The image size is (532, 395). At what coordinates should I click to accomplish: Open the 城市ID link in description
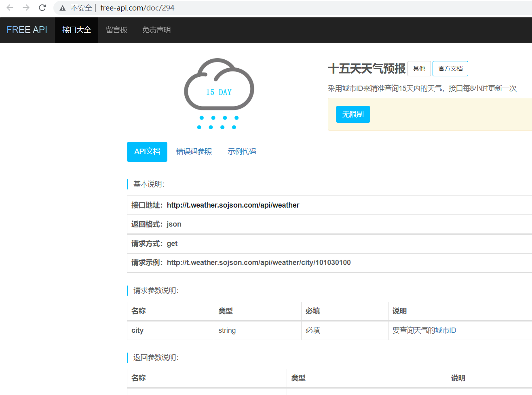point(445,330)
